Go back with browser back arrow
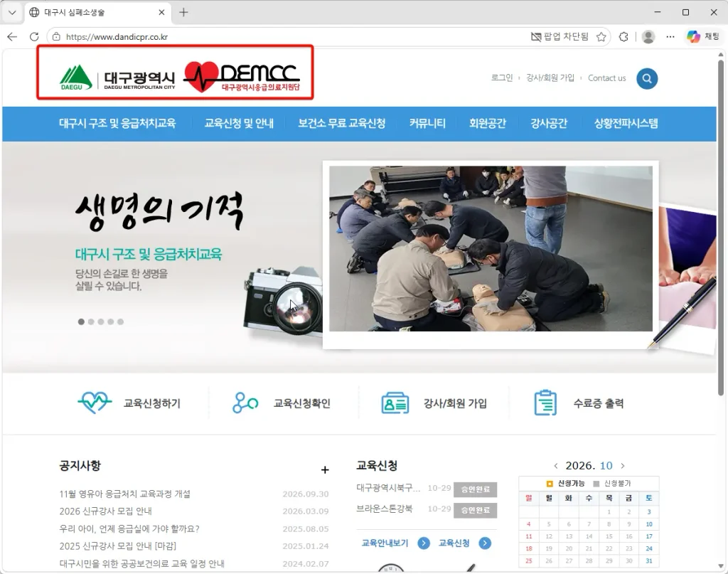The height and width of the screenshot is (574, 728). pyautogui.click(x=12, y=37)
